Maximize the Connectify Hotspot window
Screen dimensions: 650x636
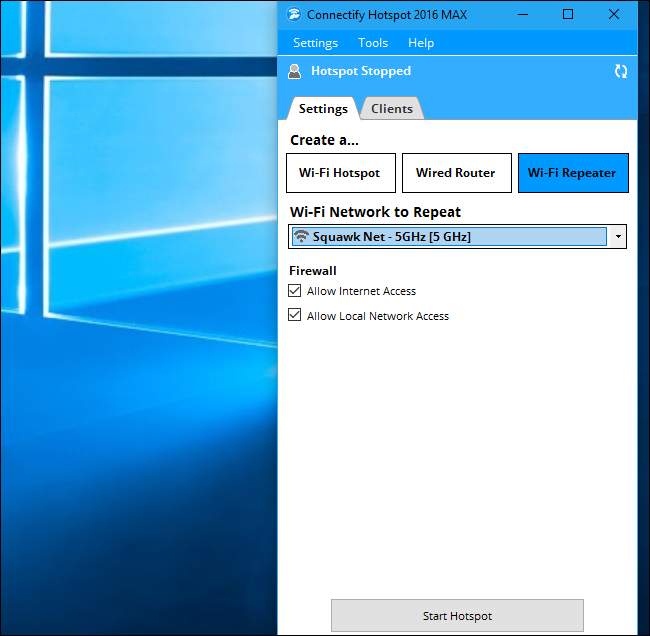tap(568, 15)
